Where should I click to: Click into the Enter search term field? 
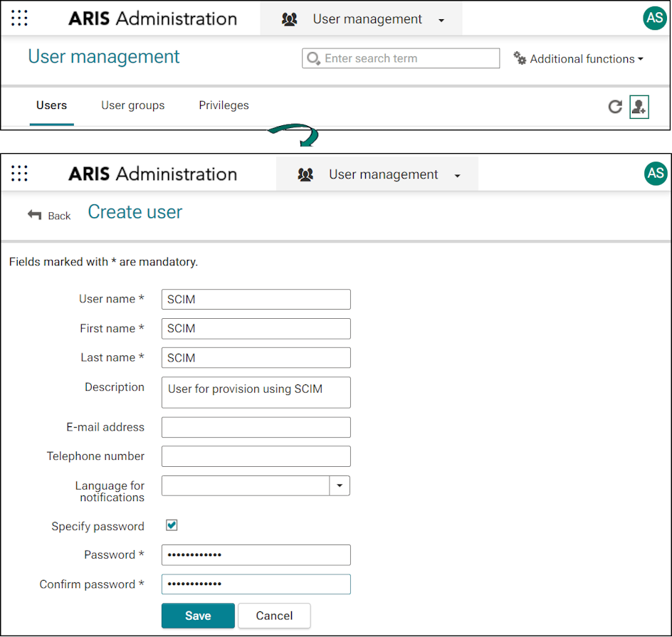point(401,58)
